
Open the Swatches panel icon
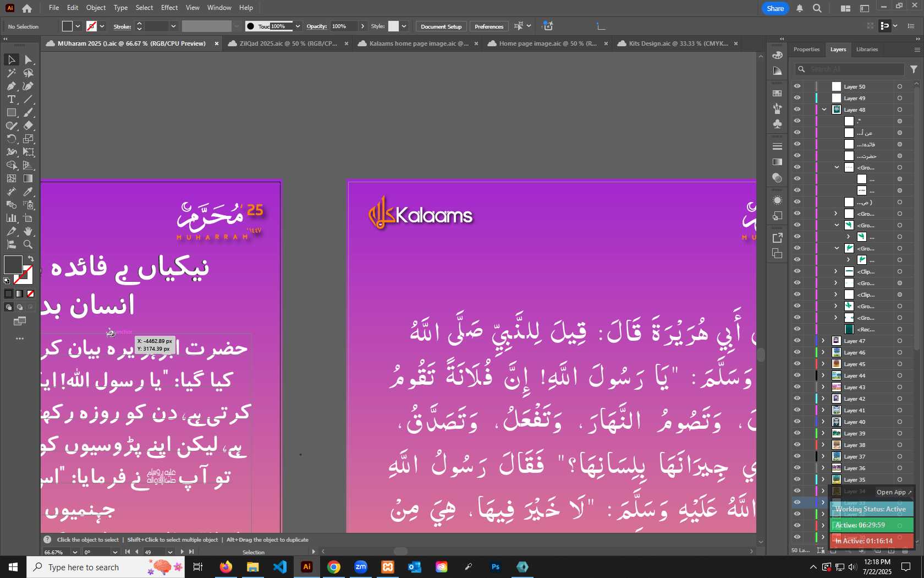click(777, 93)
